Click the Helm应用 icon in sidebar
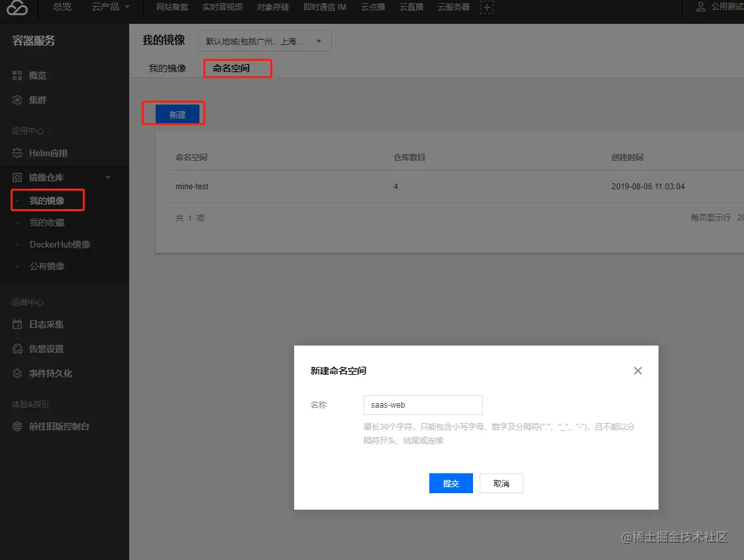The width and height of the screenshot is (744, 560). (x=17, y=153)
